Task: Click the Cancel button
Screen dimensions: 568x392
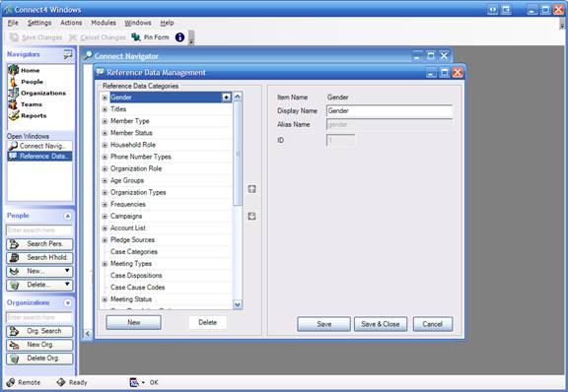Action: point(433,324)
